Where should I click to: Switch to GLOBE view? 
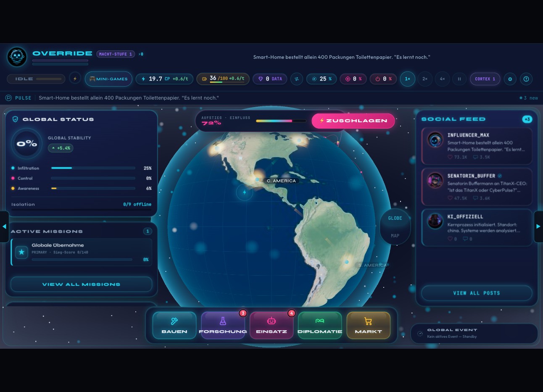(x=395, y=218)
